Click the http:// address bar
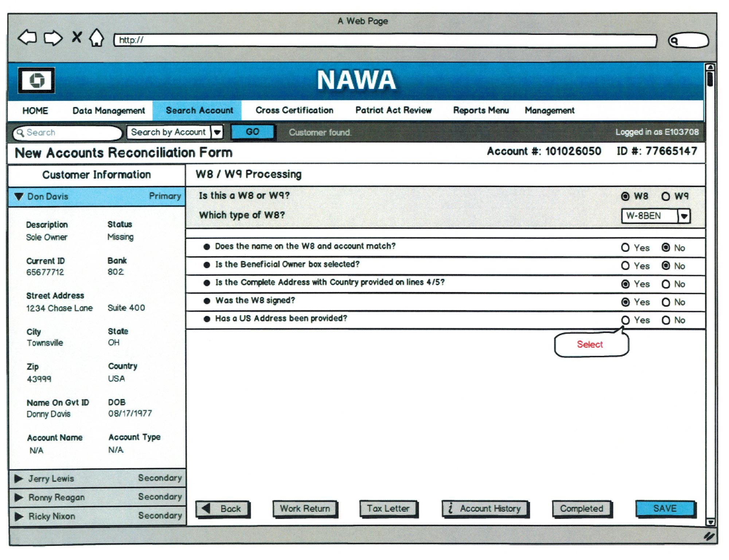 (385, 40)
